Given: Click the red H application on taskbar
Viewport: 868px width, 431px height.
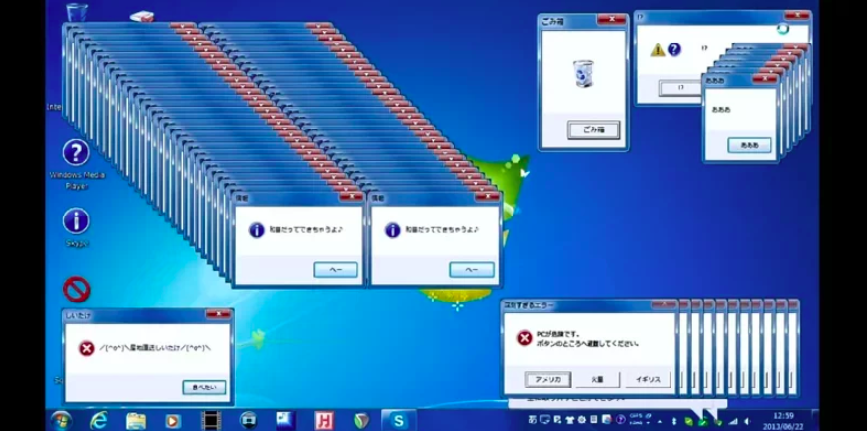Looking at the screenshot, I should (324, 421).
